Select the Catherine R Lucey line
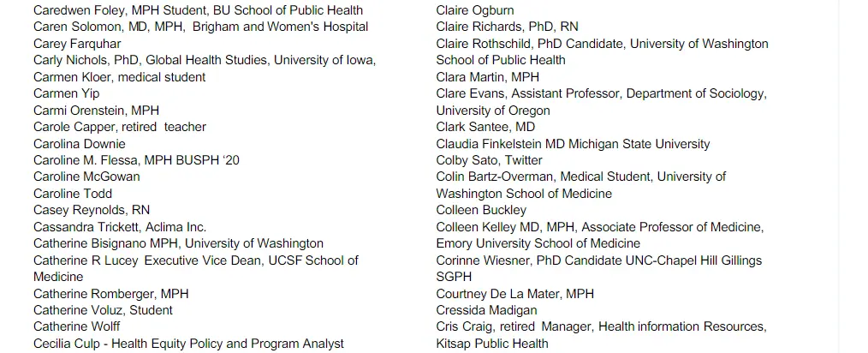868x353 pixels. pyautogui.click(x=195, y=260)
